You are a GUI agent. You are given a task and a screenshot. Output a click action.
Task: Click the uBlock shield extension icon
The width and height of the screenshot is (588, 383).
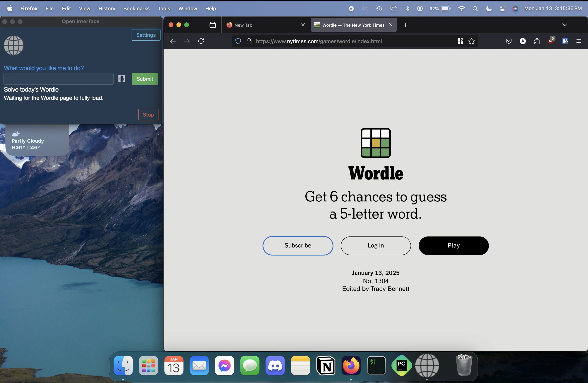pos(551,41)
